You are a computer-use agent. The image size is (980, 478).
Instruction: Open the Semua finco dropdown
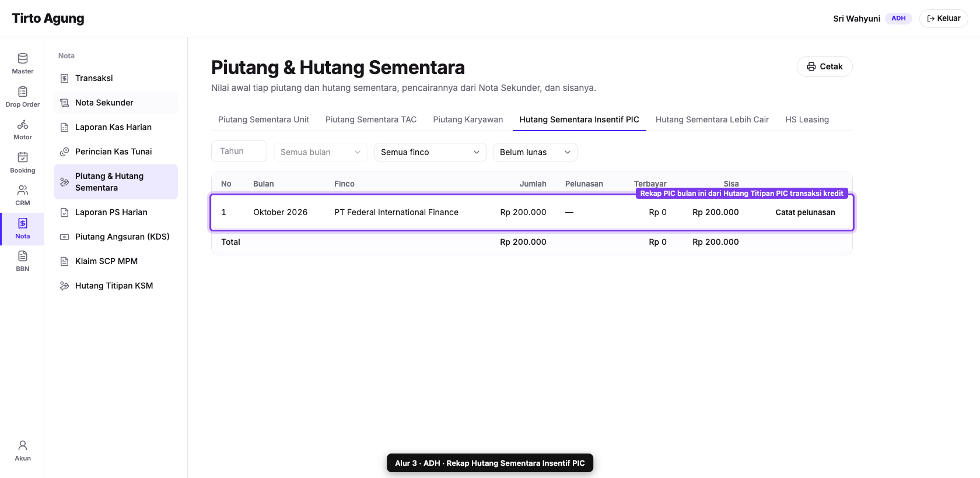pyautogui.click(x=430, y=152)
